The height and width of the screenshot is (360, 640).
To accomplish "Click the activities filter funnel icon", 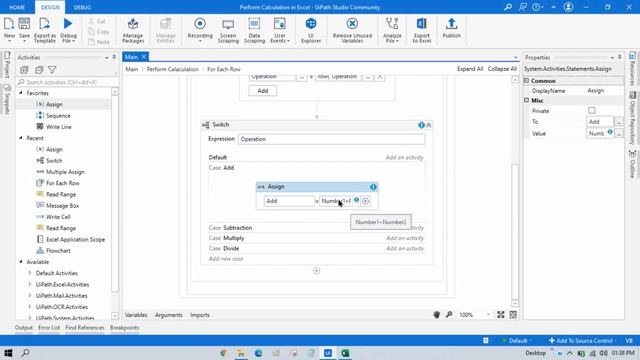I will (52, 70).
